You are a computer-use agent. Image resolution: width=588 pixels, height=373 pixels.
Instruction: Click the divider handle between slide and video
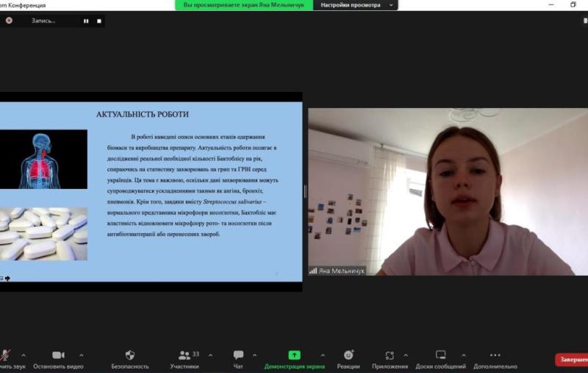pyautogui.click(x=305, y=191)
